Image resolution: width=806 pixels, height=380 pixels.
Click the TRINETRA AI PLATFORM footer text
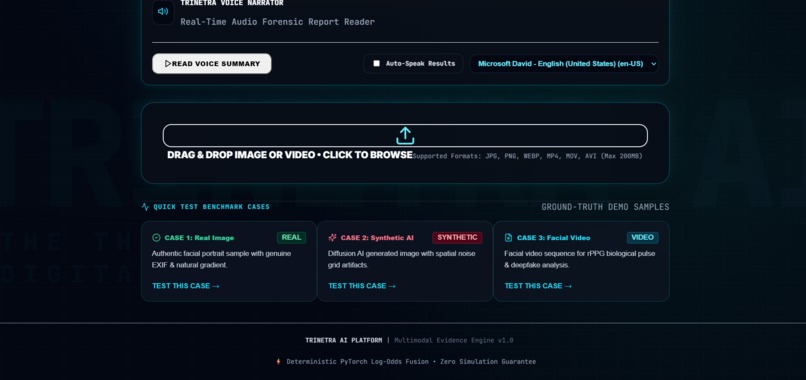click(x=344, y=340)
